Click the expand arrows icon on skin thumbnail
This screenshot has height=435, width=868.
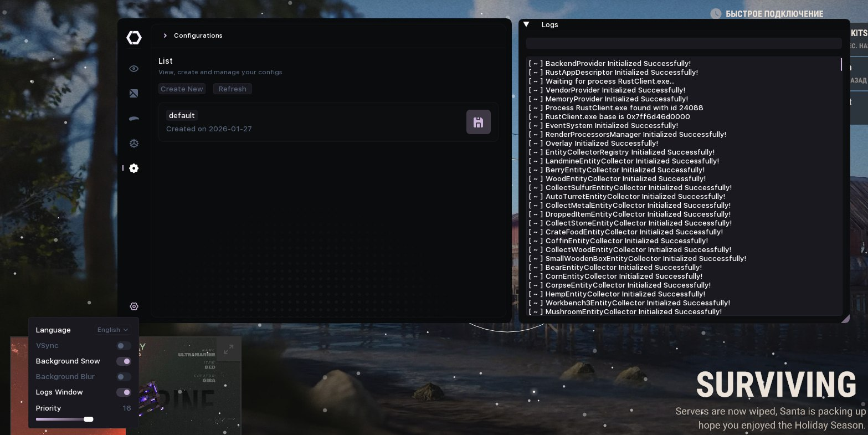pos(228,350)
